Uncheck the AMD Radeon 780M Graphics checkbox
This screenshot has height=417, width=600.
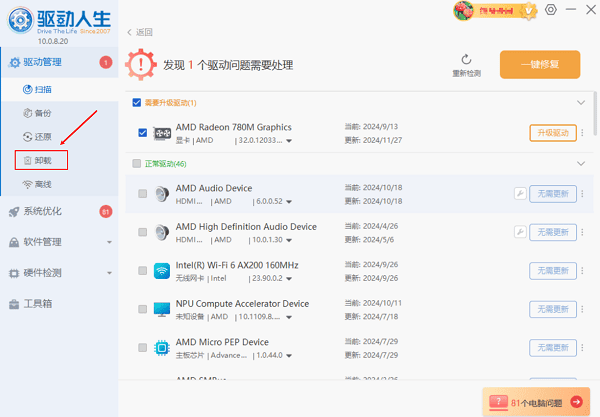click(x=142, y=133)
